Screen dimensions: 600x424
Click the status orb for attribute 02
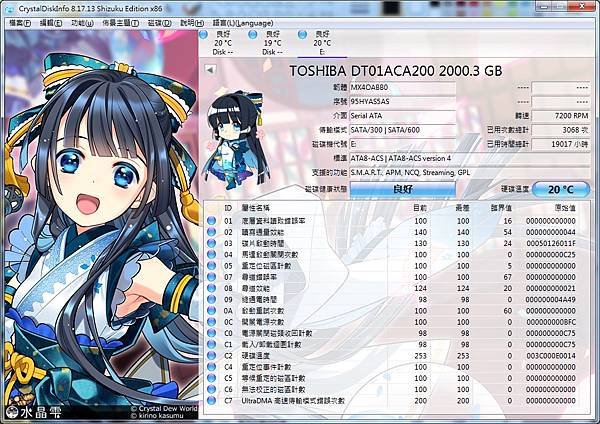click(211, 232)
